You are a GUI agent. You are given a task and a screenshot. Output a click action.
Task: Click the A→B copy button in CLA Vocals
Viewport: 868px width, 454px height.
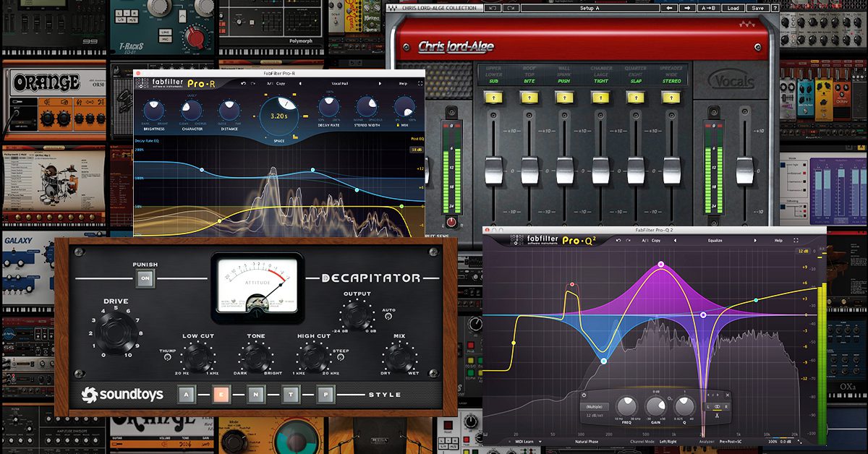click(x=710, y=8)
